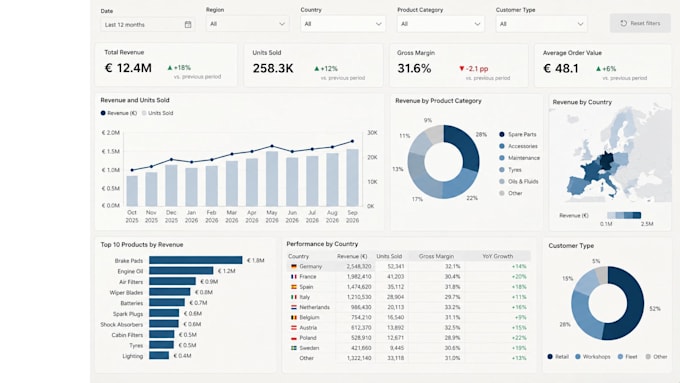The width and height of the screenshot is (680, 383).
Task: Toggle the Units Sold series in the chart legend
Action: click(157, 113)
